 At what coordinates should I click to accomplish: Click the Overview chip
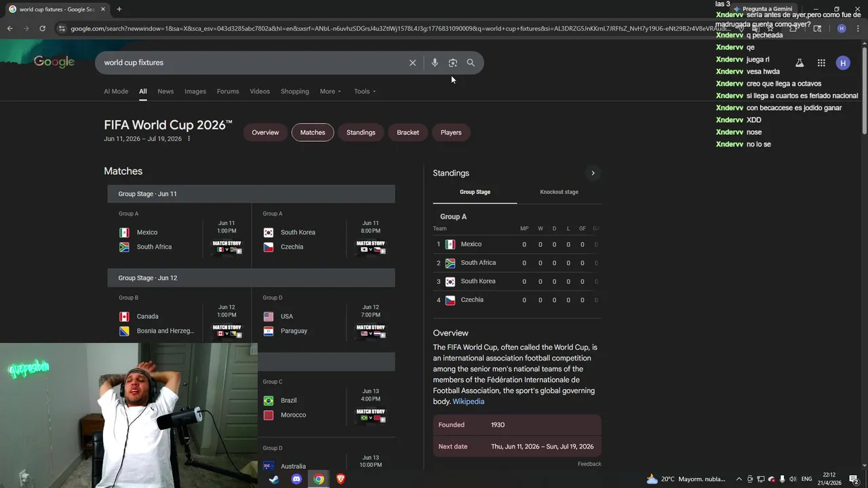pyautogui.click(x=265, y=132)
